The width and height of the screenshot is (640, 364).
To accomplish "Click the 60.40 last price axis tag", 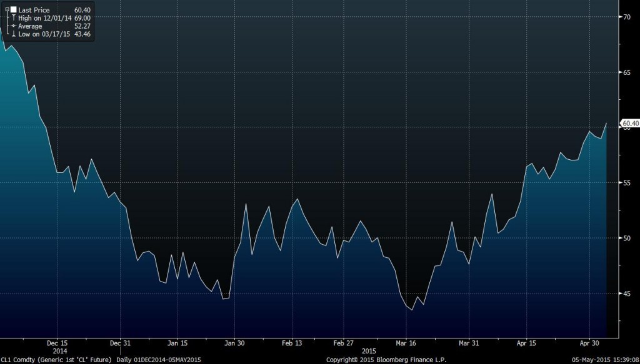I will click(629, 124).
